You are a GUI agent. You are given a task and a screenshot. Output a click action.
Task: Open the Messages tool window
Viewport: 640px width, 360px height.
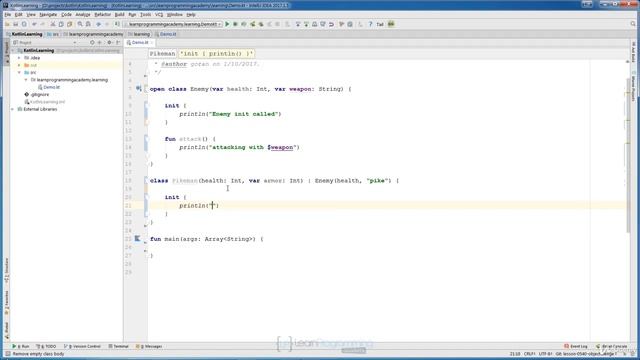[149, 346]
